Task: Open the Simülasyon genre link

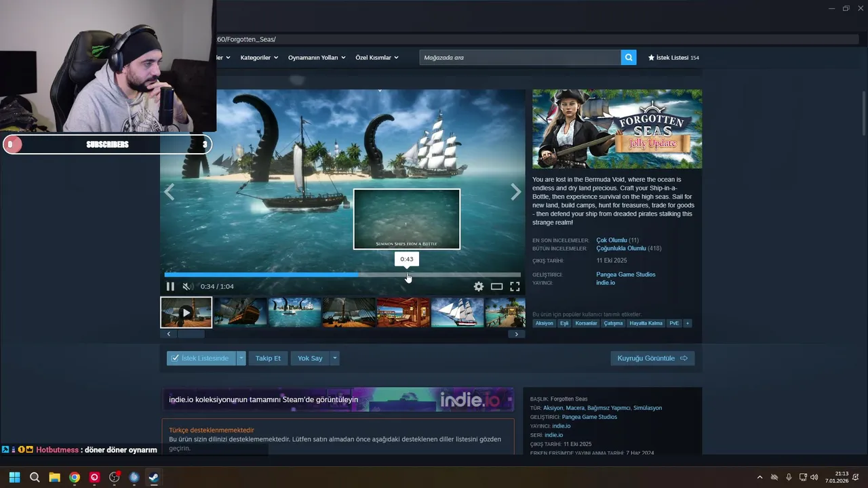Action: [x=647, y=408]
